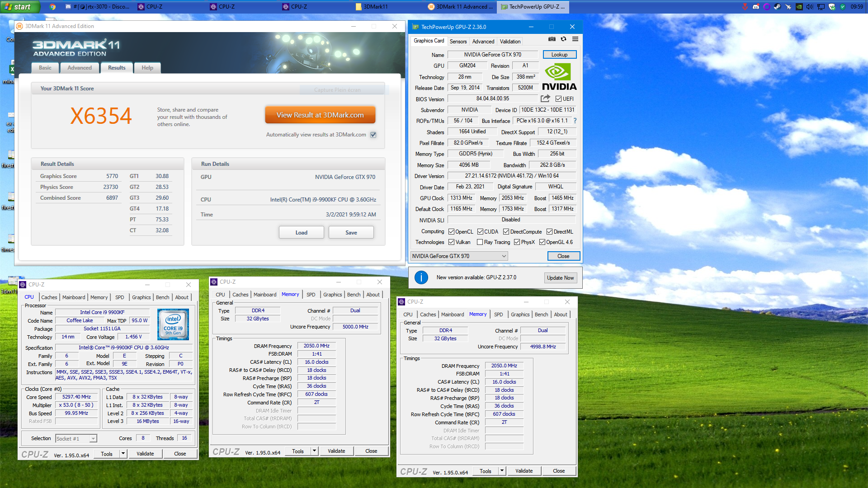Expand Tools dropdown arrow in right CPU-Z window
This screenshot has height=488, width=868.
pyautogui.click(x=502, y=471)
